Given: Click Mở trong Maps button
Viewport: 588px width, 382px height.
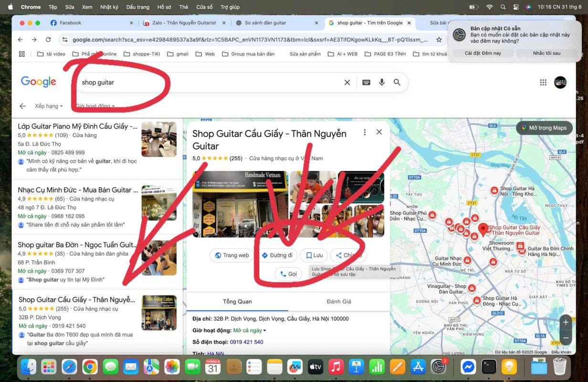Looking at the screenshot, I should [544, 128].
